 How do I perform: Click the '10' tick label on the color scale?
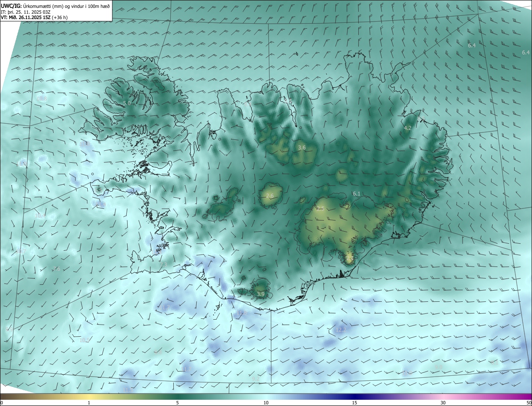click(266, 403)
